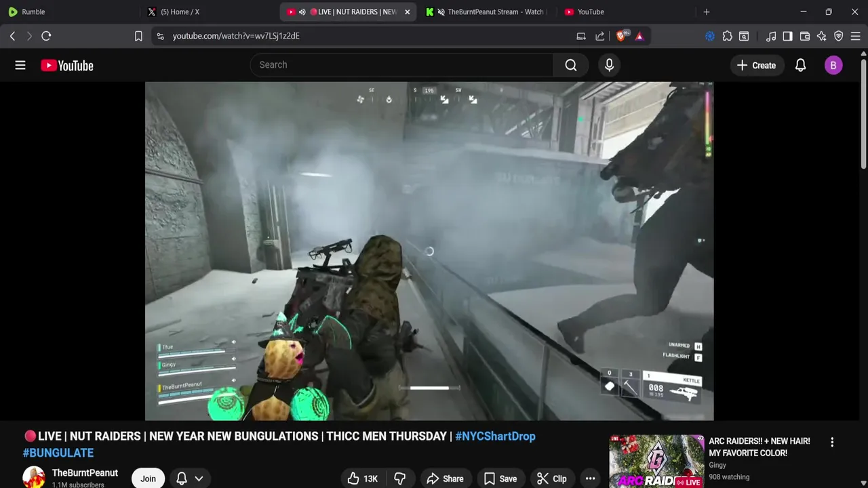This screenshot has height=488, width=868.
Task: Bookmark this page in address bar
Action: (138, 36)
